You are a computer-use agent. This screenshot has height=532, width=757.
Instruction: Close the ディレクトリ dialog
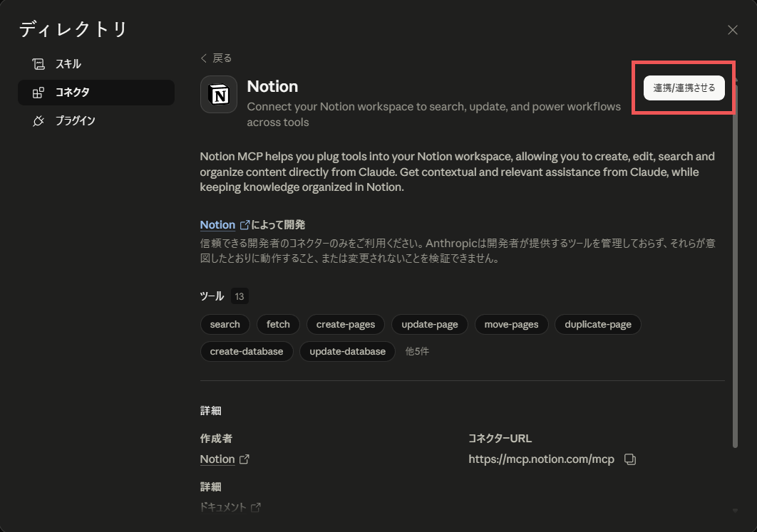tap(732, 30)
